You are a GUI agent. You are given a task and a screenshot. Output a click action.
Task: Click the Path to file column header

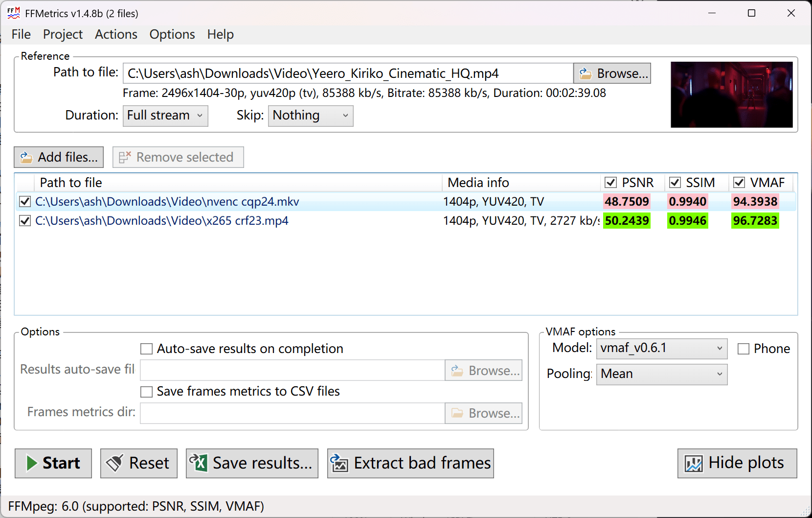(238, 183)
